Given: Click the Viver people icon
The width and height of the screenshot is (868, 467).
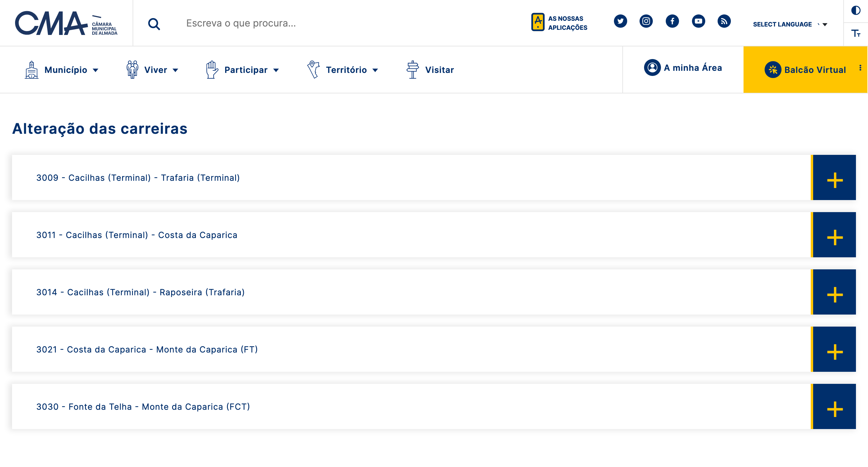Looking at the screenshot, I should [x=132, y=70].
